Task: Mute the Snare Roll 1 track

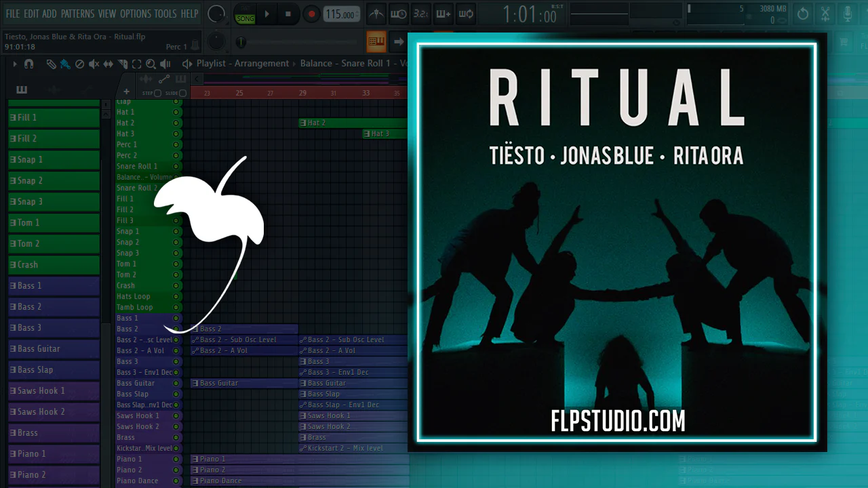Action: point(176,166)
